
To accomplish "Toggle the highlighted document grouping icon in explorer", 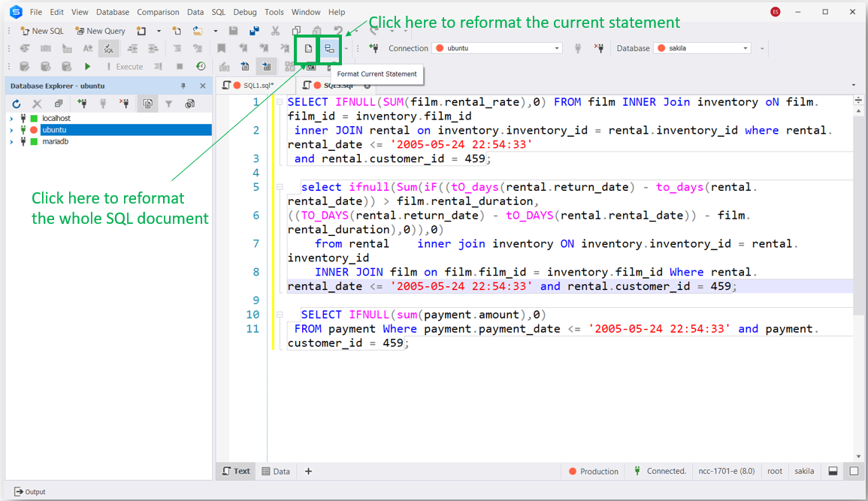I will click(147, 104).
